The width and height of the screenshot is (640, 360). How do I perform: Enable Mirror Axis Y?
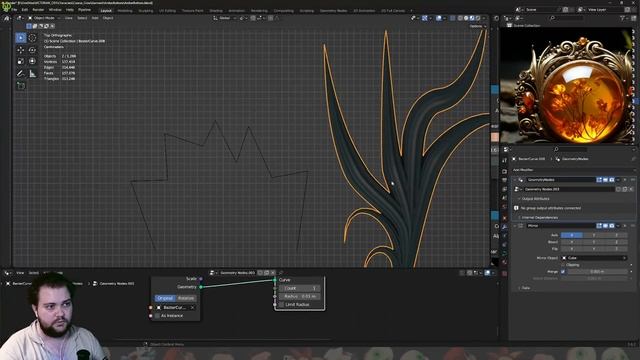point(594,235)
